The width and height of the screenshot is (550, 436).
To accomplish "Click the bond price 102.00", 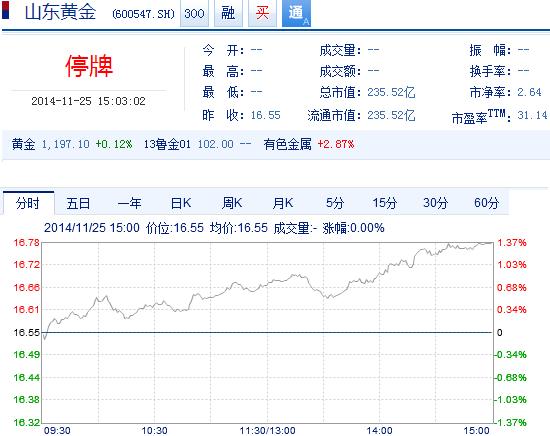I will pyautogui.click(x=216, y=144).
